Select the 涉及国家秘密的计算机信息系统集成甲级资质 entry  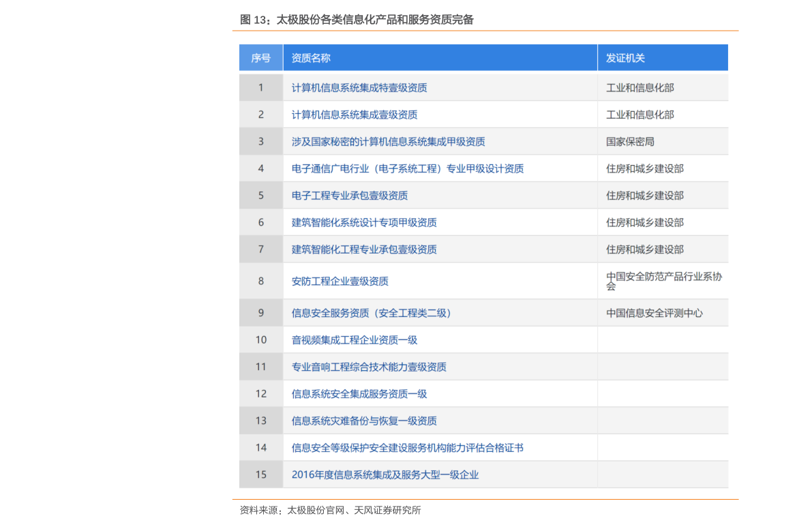[x=388, y=142]
